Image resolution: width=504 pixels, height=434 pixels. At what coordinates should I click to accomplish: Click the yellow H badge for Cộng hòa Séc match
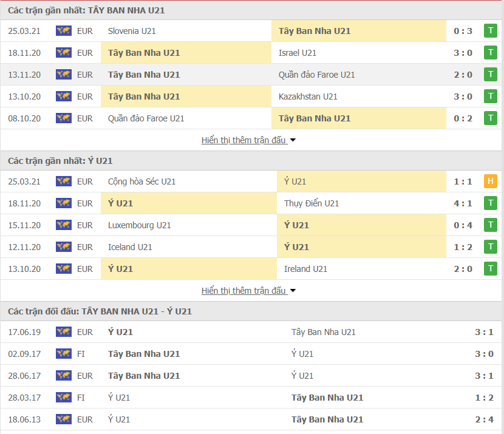(491, 181)
